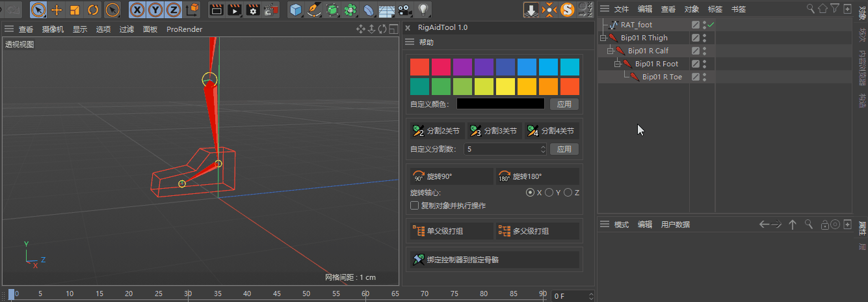Add a Cube primitive object
The width and height of the screenshot is (868, 302).
[296, 9]
